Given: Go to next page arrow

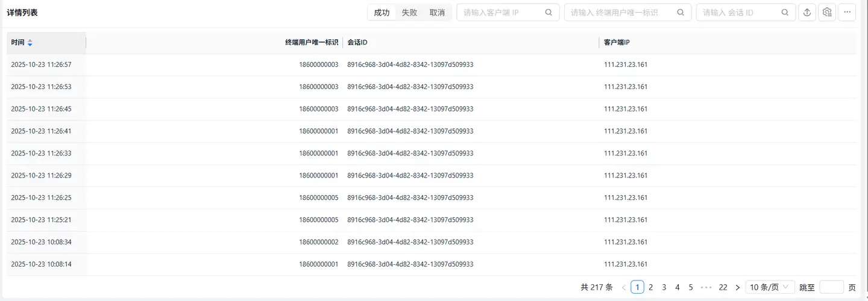Looking at the screenshot, I should (x=737, y=288).
